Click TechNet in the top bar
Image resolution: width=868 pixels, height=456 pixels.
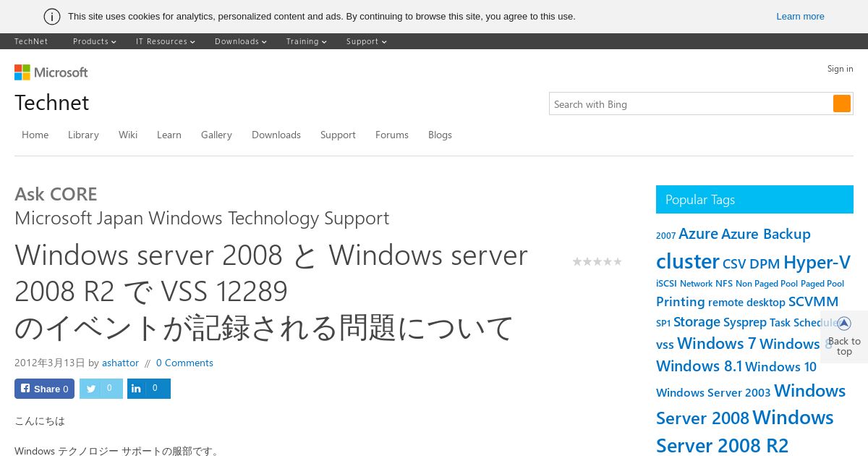click(31, 41)
